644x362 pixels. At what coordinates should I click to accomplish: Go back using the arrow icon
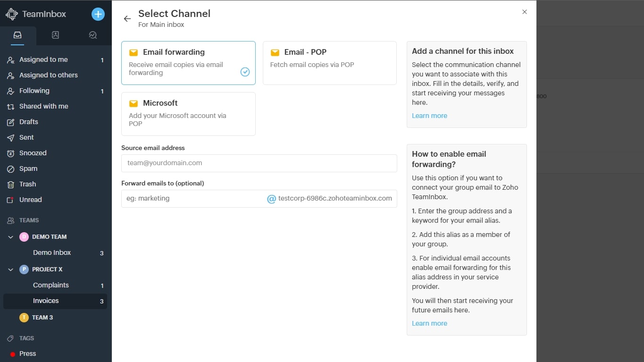127,19
